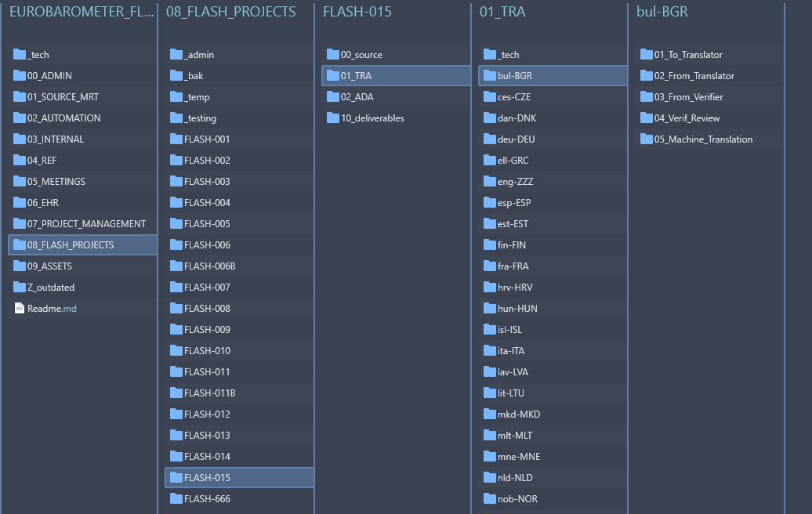
Task: Click the FLASH-006B folder icon
Action: pos(176,266)
